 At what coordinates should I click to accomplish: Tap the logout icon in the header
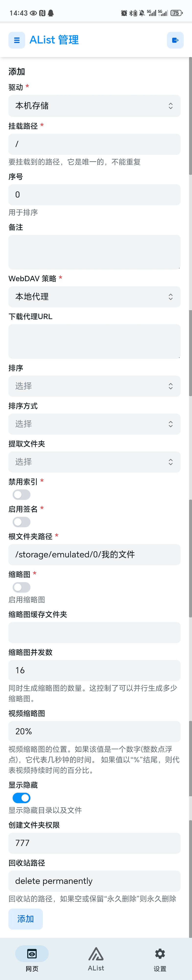coord(175,40)
